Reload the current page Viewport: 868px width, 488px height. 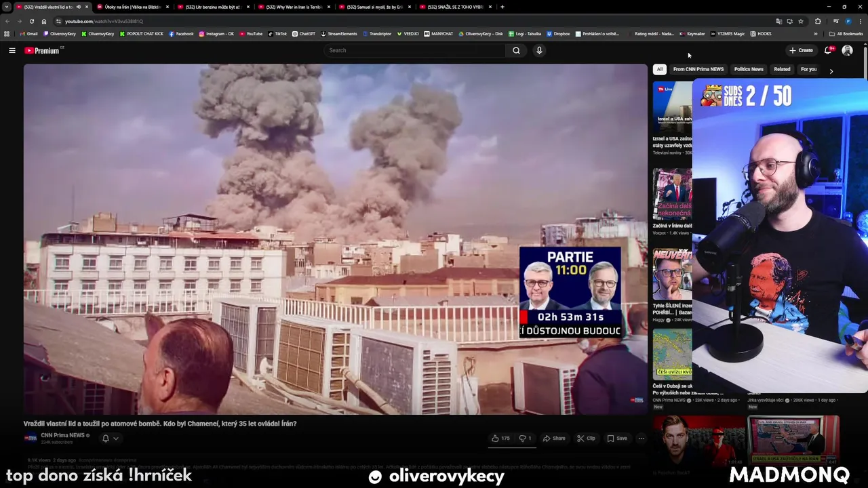pos(31,21)
